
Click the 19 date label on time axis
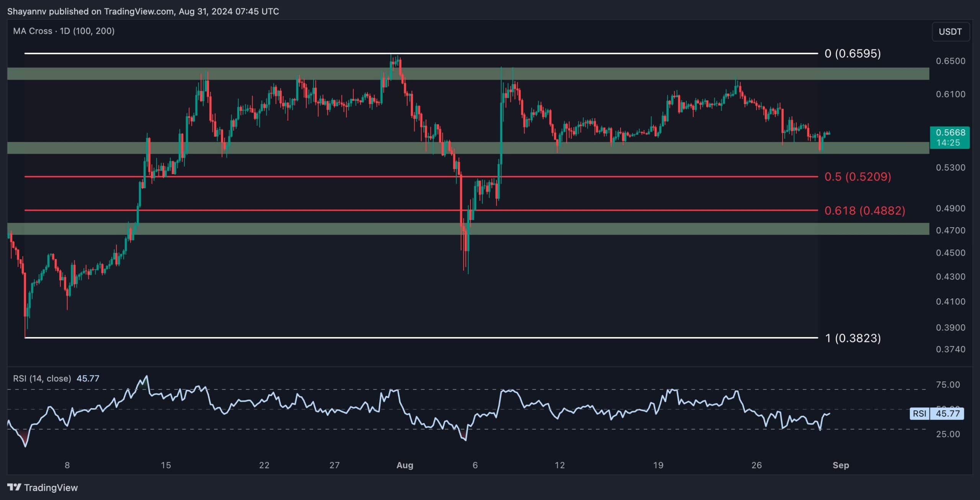658,465
